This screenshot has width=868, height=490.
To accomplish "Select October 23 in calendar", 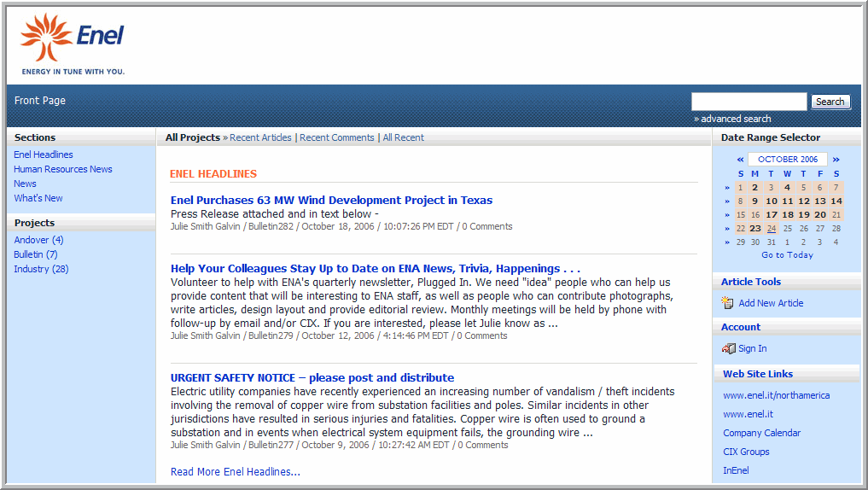I will 755,228.
